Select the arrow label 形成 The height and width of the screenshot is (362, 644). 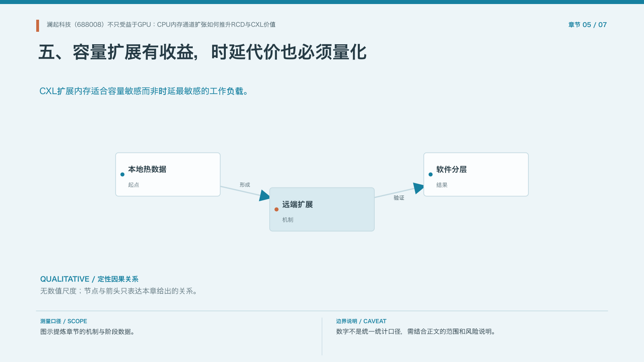pyautogui.click(x=245, y=185)
